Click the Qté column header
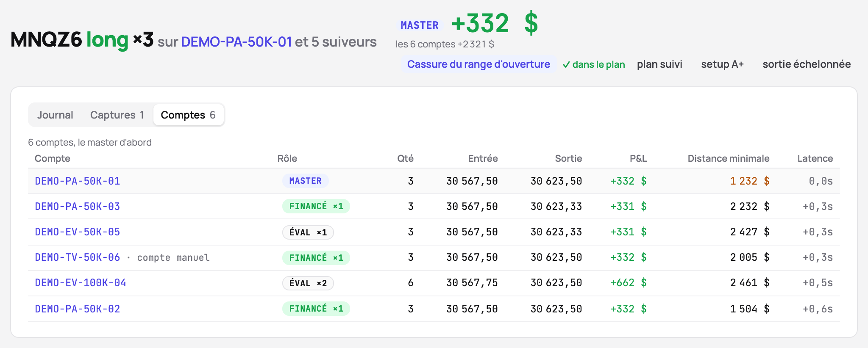The height and width of the screenshot is (348, 868). tap(405, 158)
